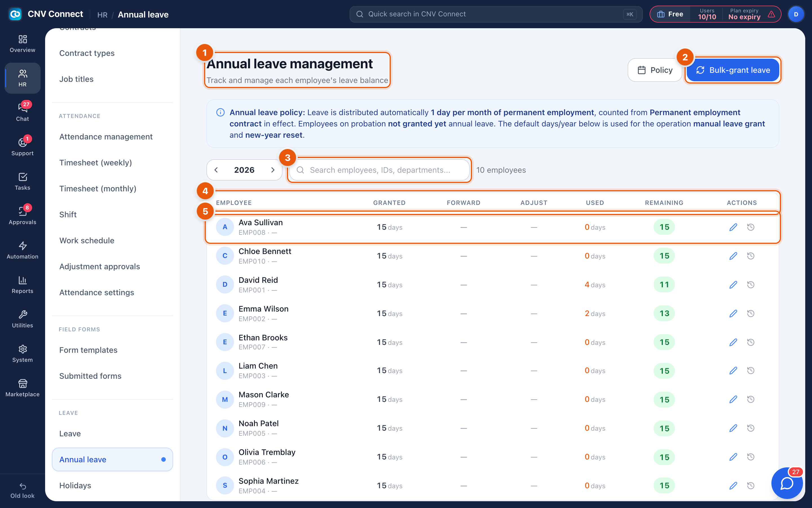Open Approvals with 8 pending
Image resolution: width=812 pixels, height=508 pixels.
click(23, 216)
